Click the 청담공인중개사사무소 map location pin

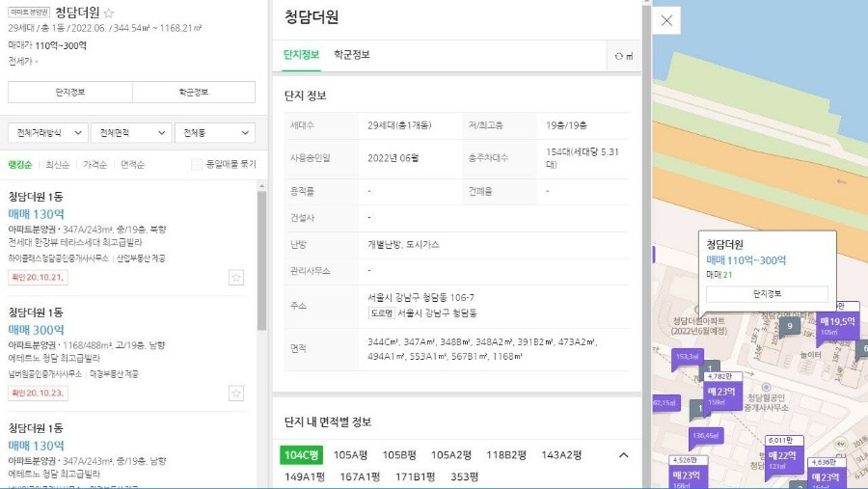click(x=766, y=387)
